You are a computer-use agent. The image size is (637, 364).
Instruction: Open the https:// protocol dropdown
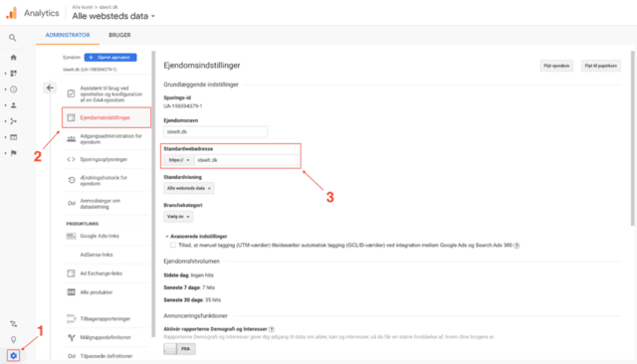pos(179,160)
